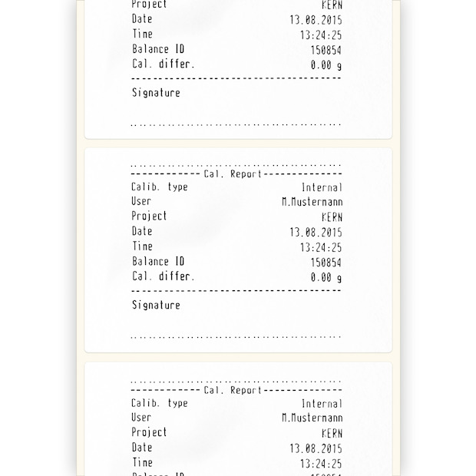This screenshot has height=476, width=476.
Task: Click Balance ID number 150854 on the top label
Action: pyautogui.click(x=326, y=51)
